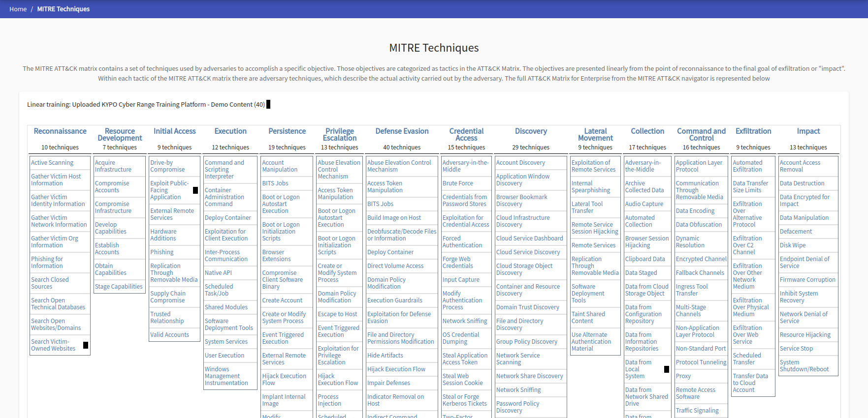The image size is (868, 418).
Task: Select the Initial Access column header
Action: point(175,131)
